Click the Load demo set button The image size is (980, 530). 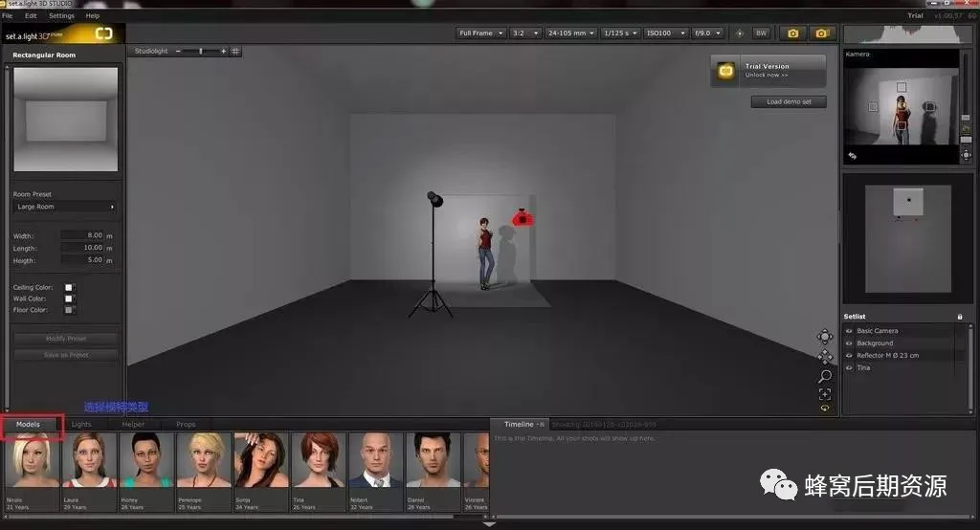click(x=789, y=101)
